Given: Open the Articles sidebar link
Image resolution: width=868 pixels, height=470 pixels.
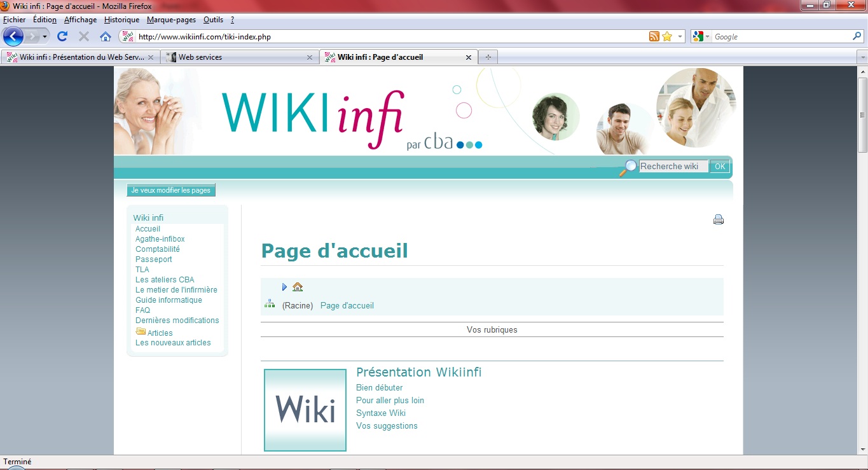Looking at the screenshot, I should coord(160,333).
